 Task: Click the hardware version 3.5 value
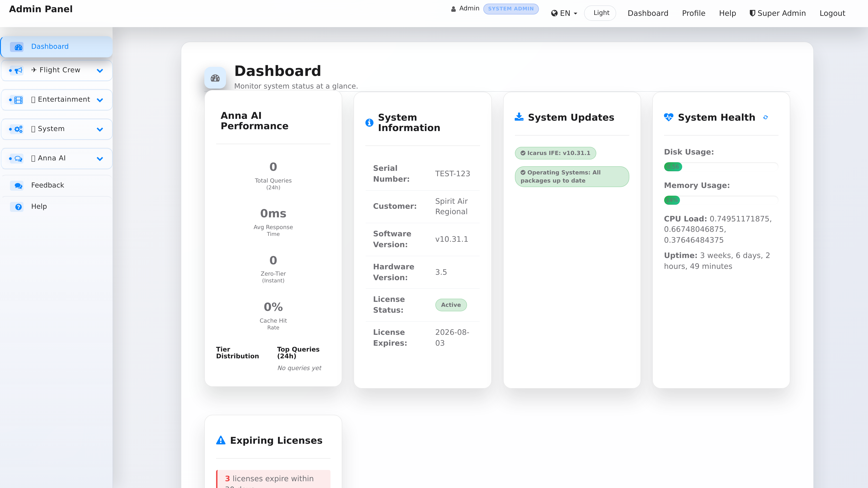(441, 272)
